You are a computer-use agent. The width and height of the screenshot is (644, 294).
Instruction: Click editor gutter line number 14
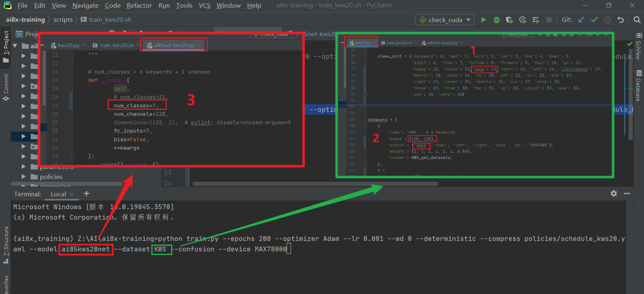coord(168,183)
